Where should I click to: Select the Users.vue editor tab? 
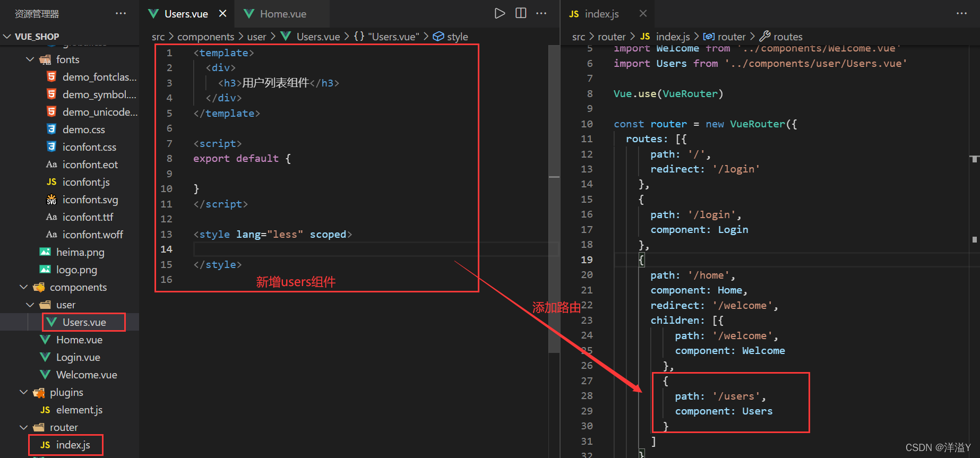[186, 14]
